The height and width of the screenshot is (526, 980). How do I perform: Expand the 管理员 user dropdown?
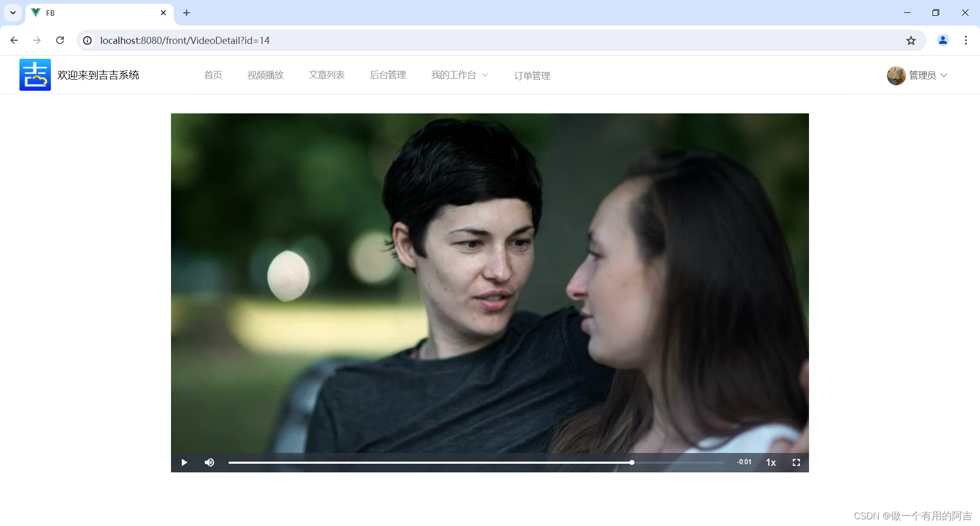click(x=928, y=75)
